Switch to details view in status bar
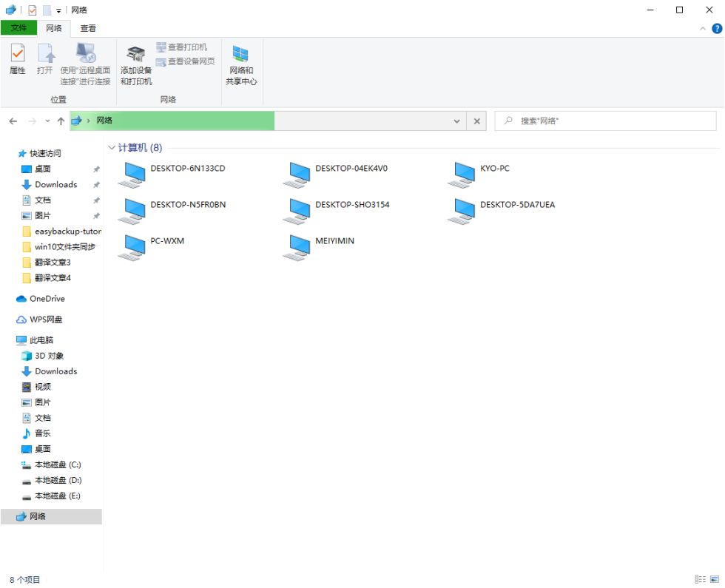The width and height of the screenshot is (725, 588). (x=700, y=579)
